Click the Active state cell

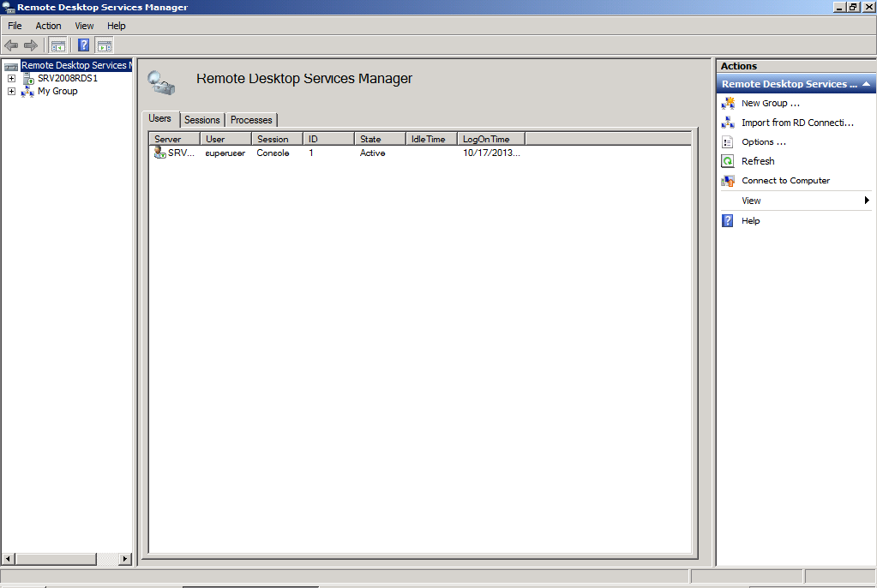coord(373,153)
